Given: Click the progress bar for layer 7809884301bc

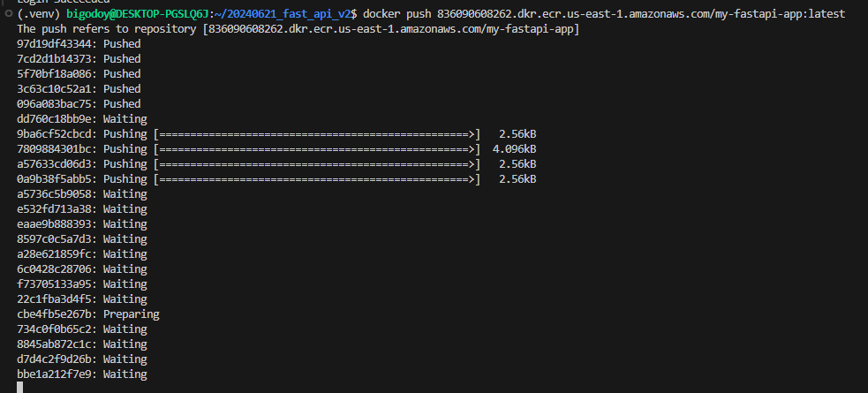Looking at the screenshot, I should tap(316, 148).
